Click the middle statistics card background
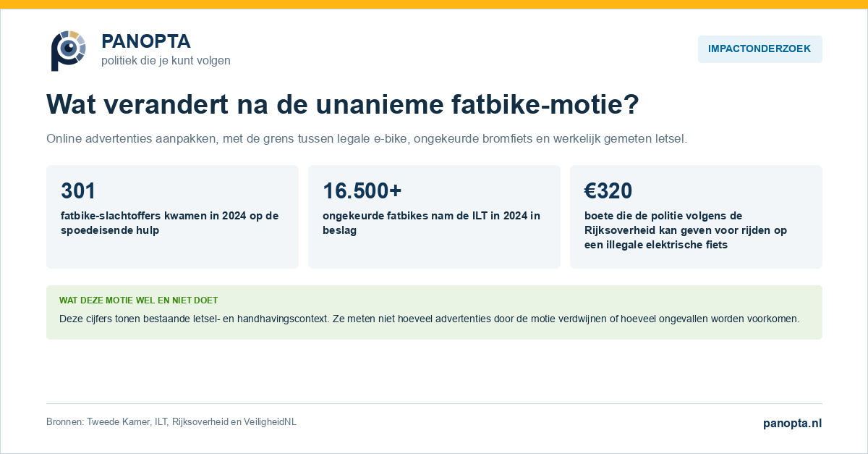 [434, 253]
